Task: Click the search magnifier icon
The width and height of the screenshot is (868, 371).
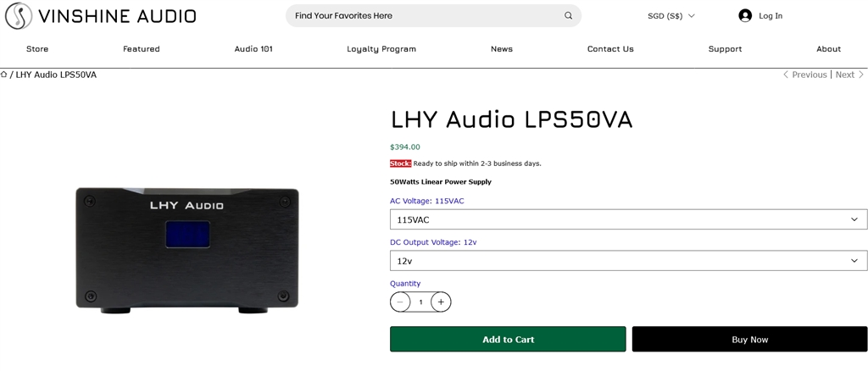Action: click(569, 15)
